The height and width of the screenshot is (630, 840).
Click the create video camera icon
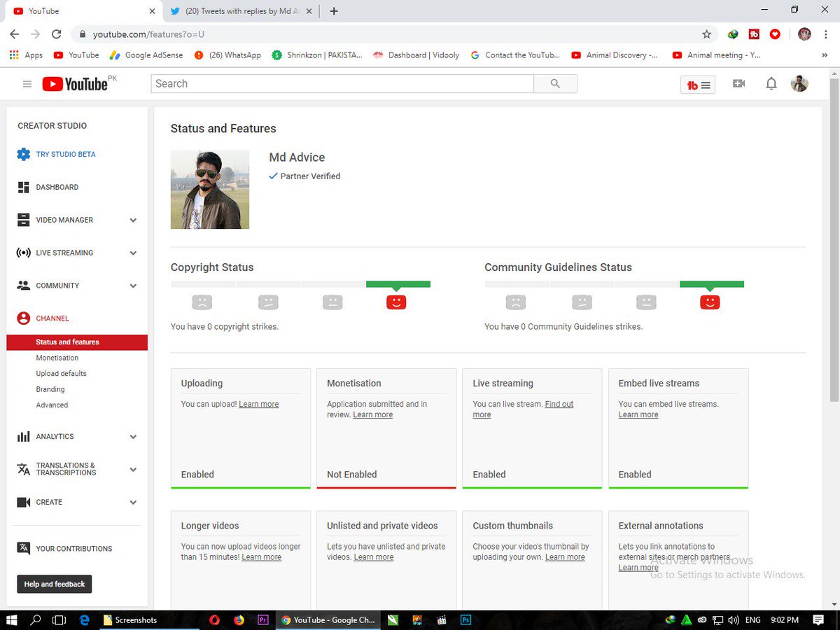pyautogui.click(x=738, y=83)
